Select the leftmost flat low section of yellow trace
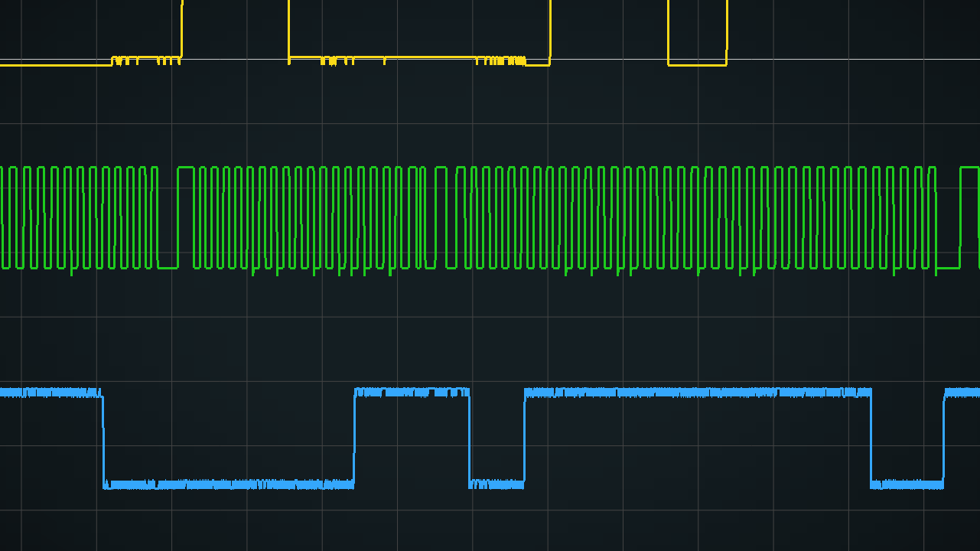 coord(56,65)
